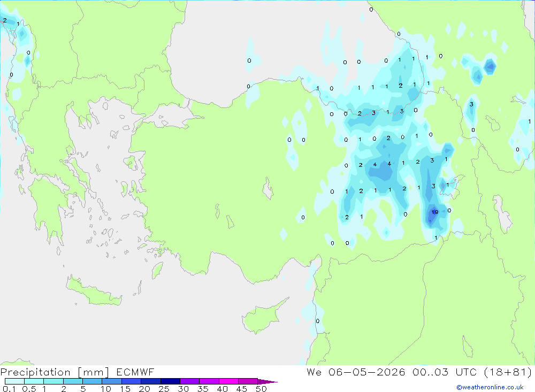Select the 'We 06-05-2026' date text

(356, 372)
